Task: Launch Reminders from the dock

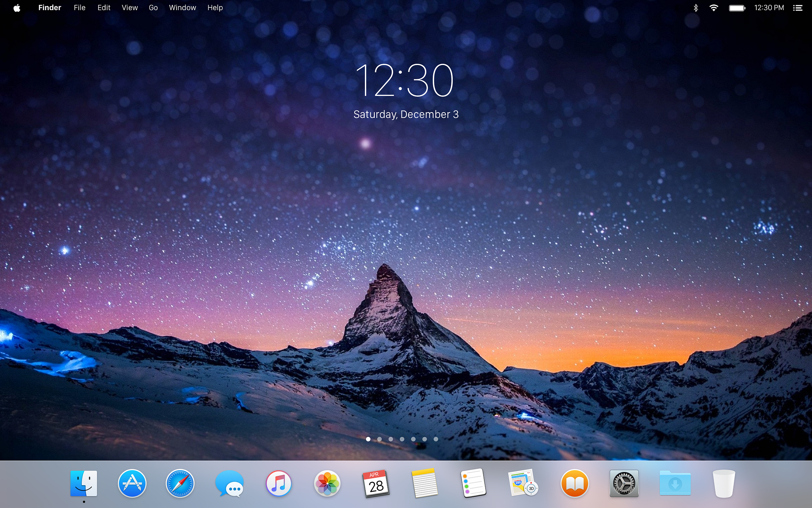Action: tap(473, 483)
